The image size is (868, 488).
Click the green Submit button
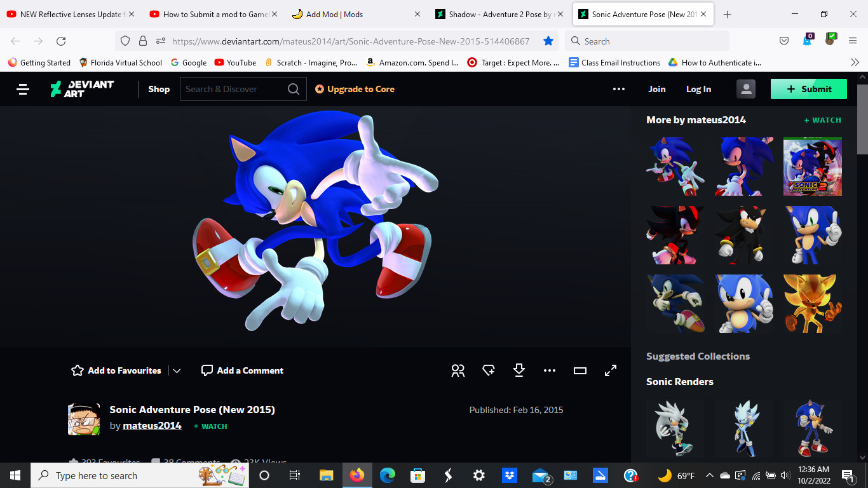click(x=808, y=89)
